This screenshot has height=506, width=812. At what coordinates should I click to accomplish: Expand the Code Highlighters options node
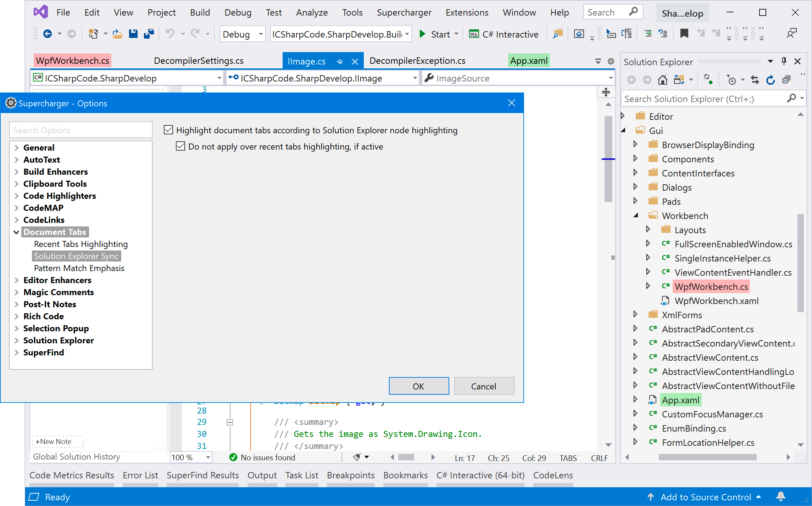(16, 196)
